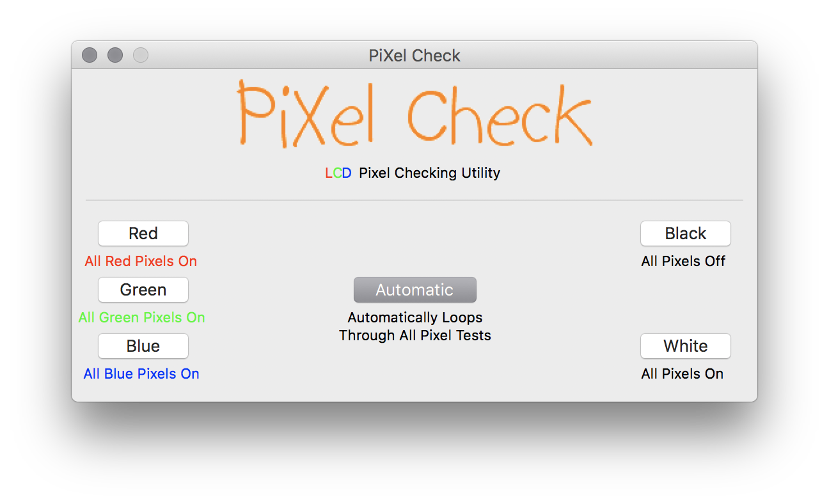This screenshot has width=829, height=504.
Task: Click 'Automatically Loops' description text
Action: tap(415, 317)
